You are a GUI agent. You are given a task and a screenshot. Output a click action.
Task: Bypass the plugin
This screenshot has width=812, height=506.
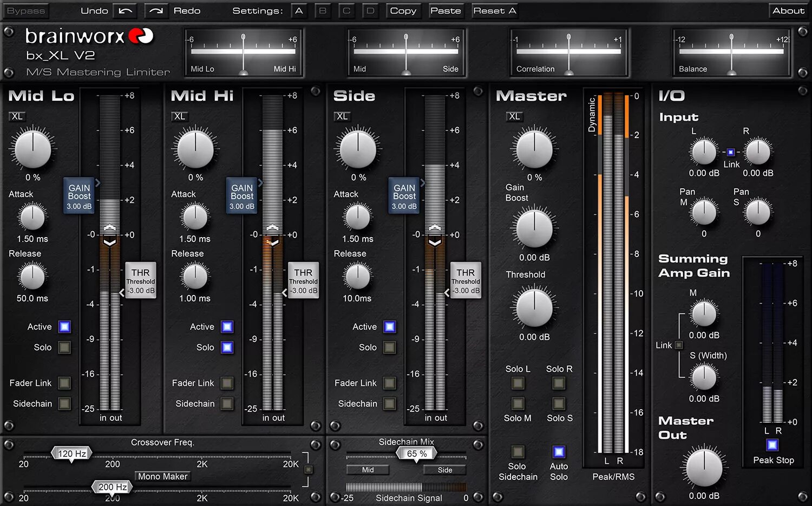(x=25, y=10)
